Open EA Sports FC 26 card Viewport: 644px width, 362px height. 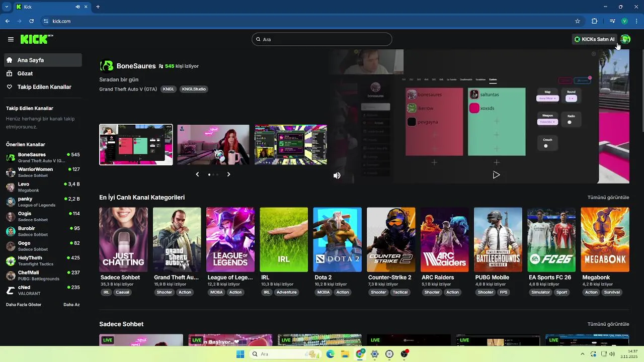click(x=551, y=240)
